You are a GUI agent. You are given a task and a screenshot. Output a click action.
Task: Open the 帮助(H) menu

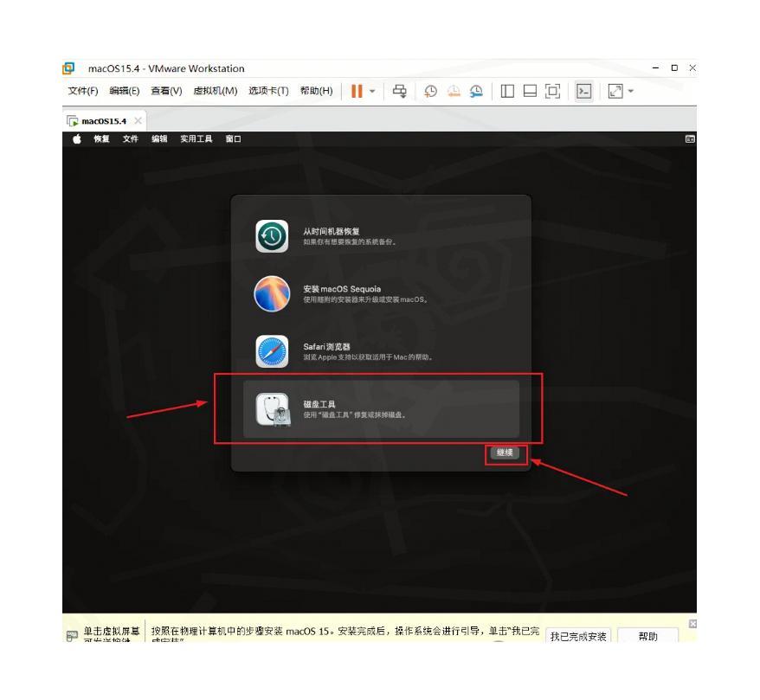pos(317,91)
